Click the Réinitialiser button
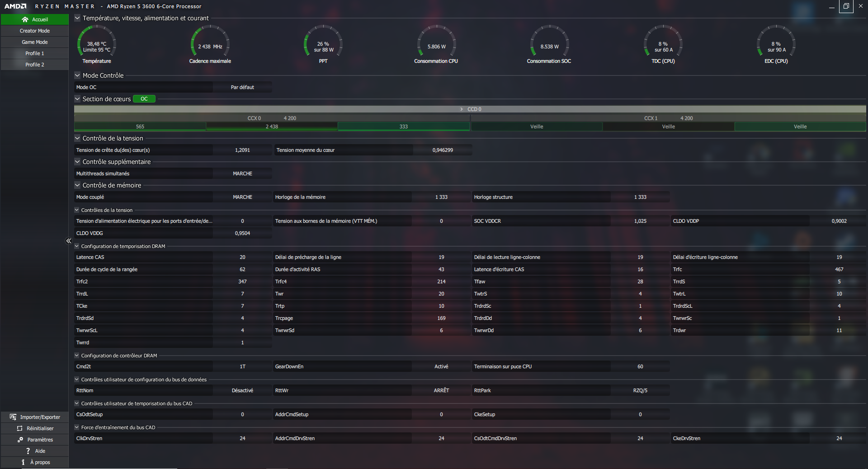The height and width of the screenshot is (469, 868). point(35,428)
